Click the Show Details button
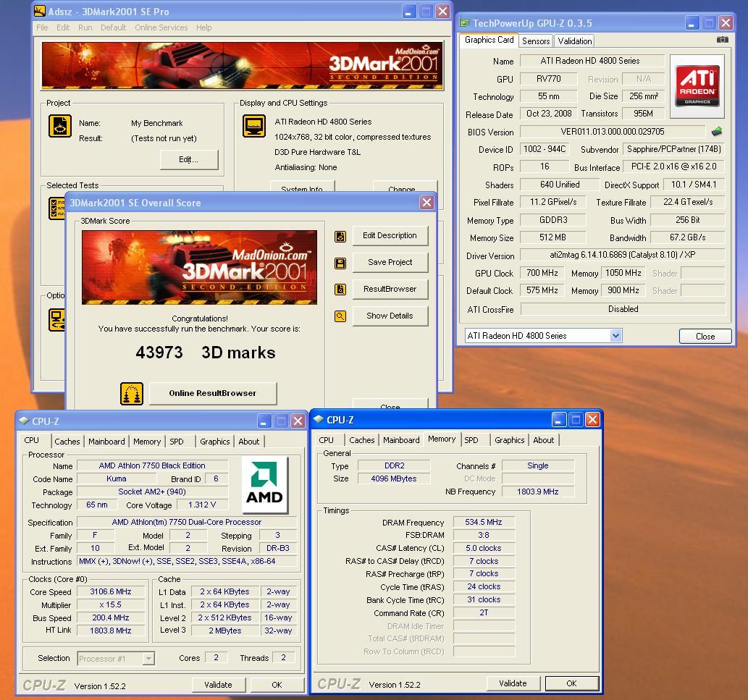Screen dimensions: 748x700 [x=390, y=316]
